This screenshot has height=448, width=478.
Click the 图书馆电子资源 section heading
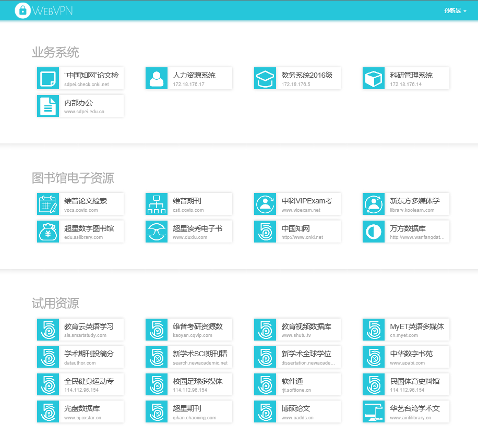(x=73, y=178)
